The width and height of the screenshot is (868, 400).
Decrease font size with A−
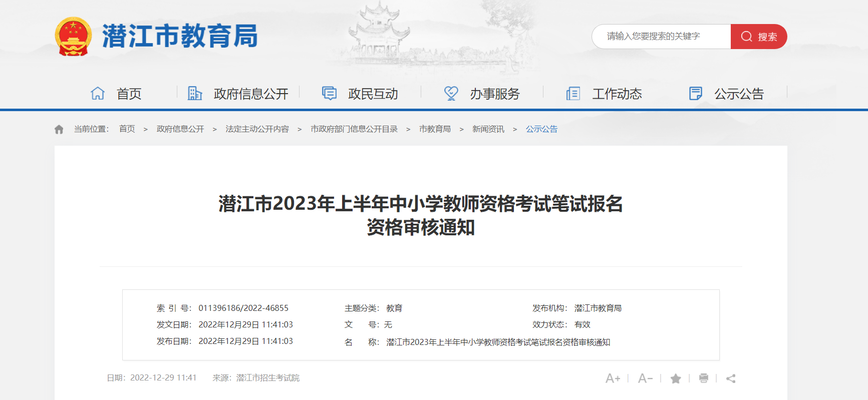pos(645,378)
